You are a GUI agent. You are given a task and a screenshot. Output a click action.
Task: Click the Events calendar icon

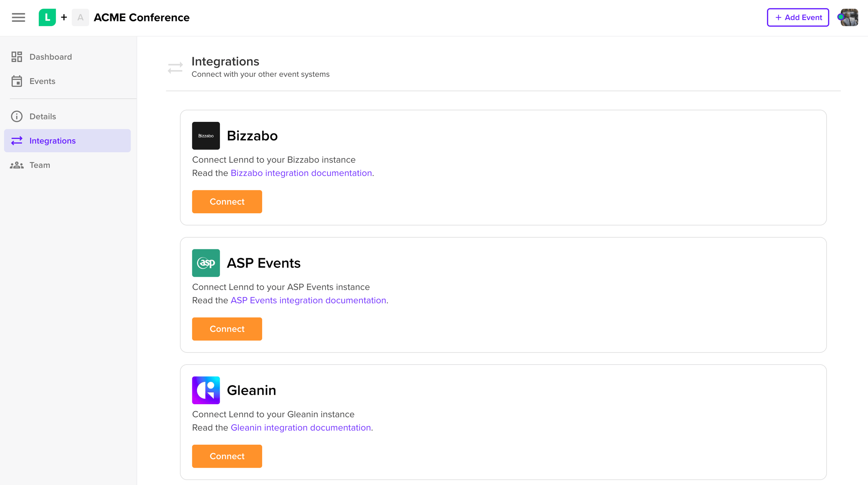click(x=17, y=81)
